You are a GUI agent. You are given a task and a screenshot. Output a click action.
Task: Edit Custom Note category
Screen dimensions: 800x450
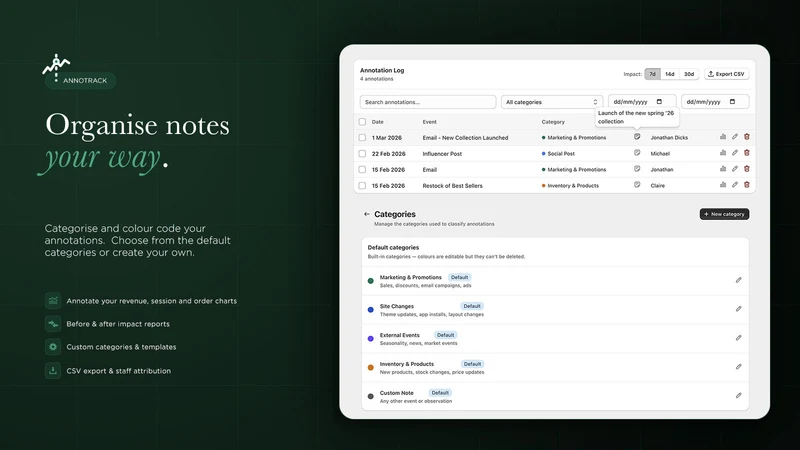(x=738, y=395)
